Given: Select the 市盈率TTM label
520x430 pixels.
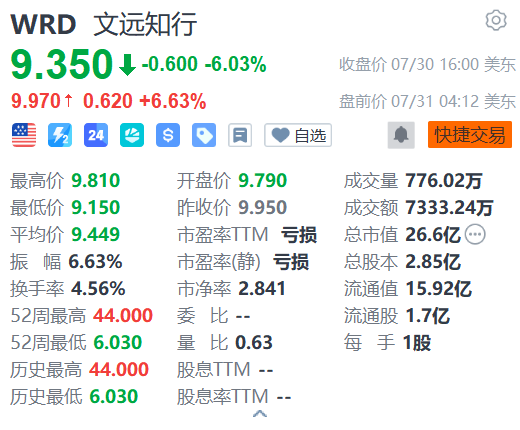Looking at the screenshot, I should tap(223, 234).
